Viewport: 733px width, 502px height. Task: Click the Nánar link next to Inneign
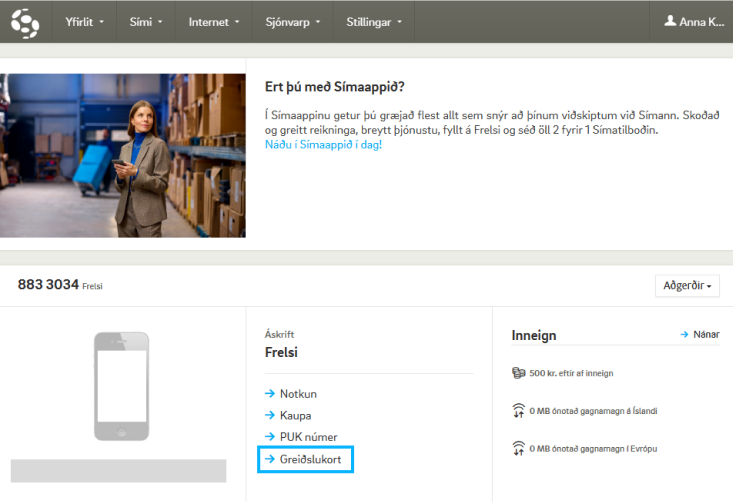coord(706,334)
